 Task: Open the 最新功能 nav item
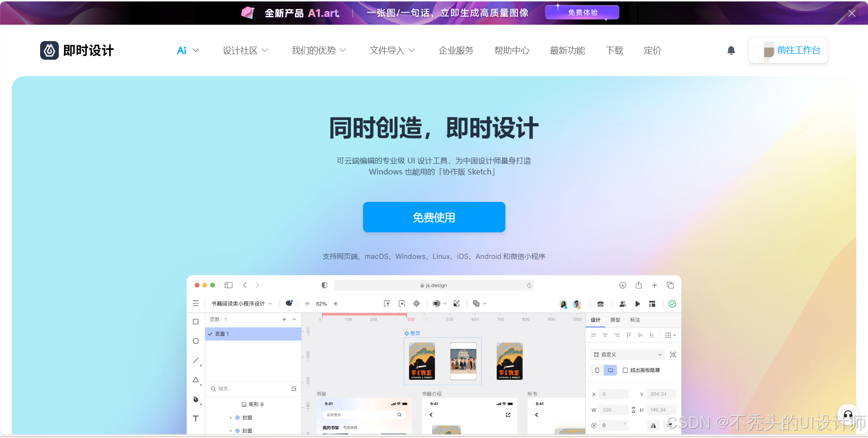click(567, 50)
